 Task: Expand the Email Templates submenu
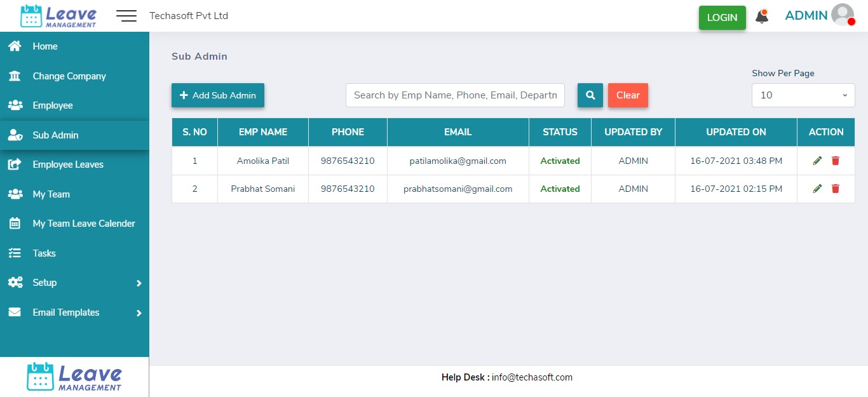tap(74, 313)
